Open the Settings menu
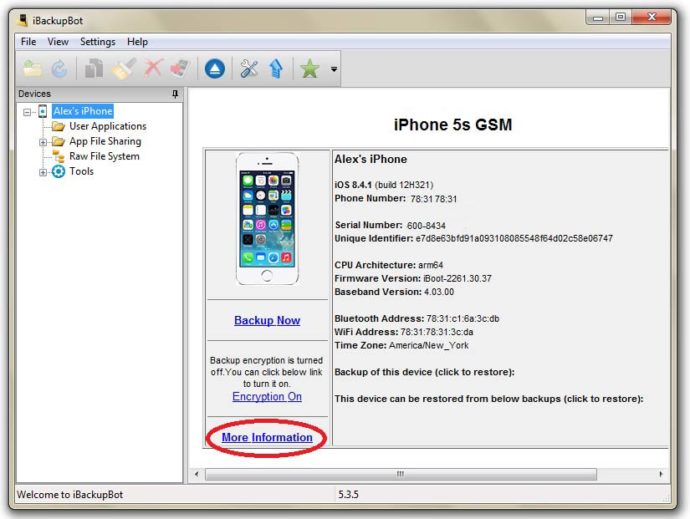 click(x=97, y=42)
